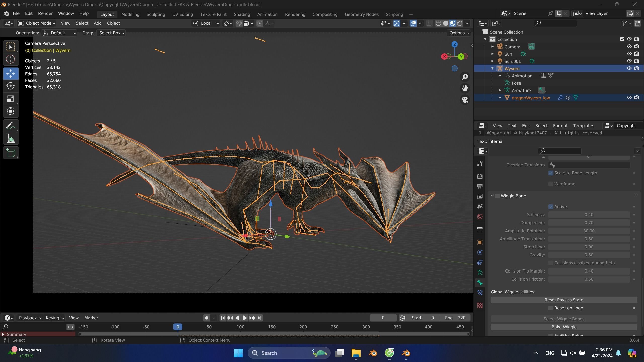Viewport: 644px width, 362px height.
Task: Open the Templates menu in text editor
Action: pyautogui.click(x=583, y=126)
